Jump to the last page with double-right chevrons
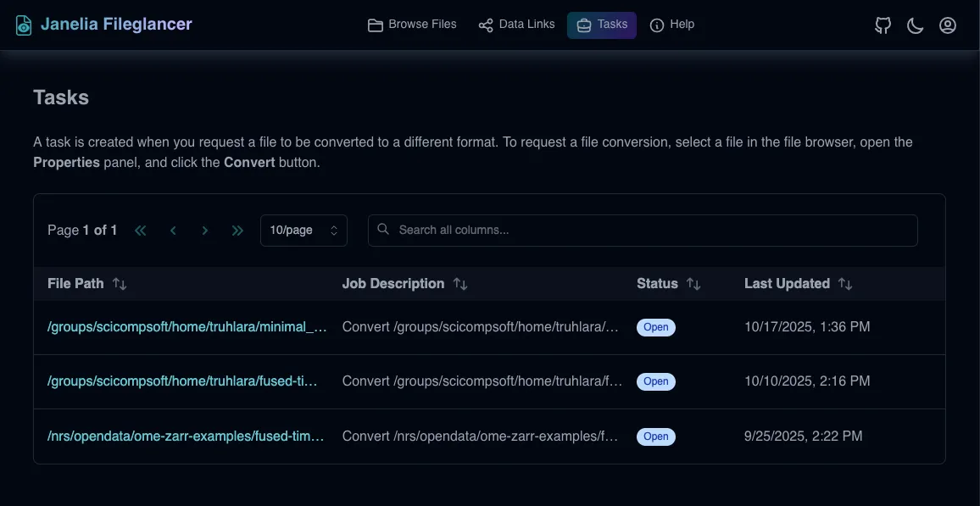Image resolution: width=980 pixels, height=506 pixels. pyautogui.click(x=237, y=230)
